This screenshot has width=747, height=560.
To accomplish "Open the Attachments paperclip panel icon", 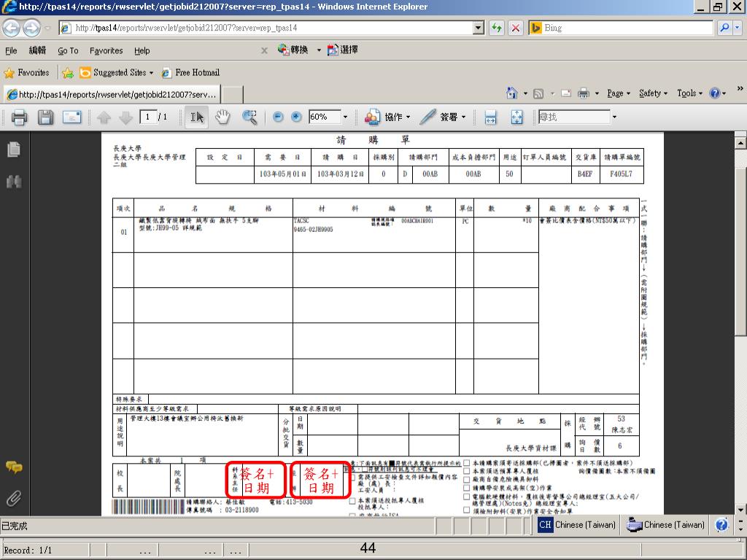I will point(14,499).
